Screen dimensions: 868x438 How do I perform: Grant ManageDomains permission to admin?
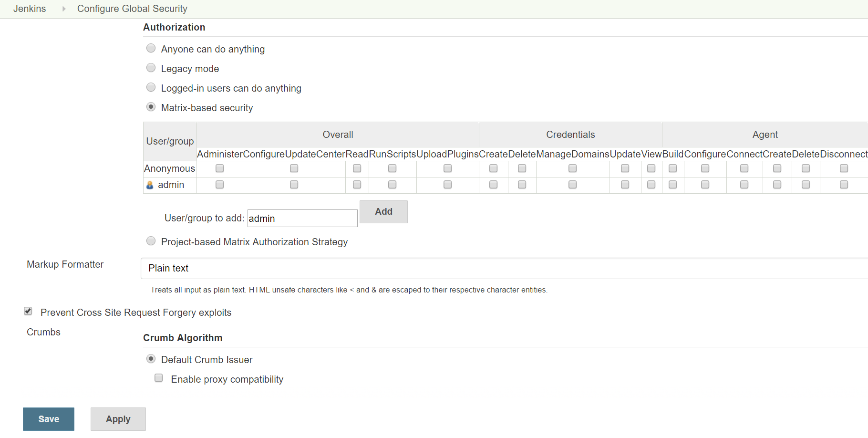tap(573, 185)
